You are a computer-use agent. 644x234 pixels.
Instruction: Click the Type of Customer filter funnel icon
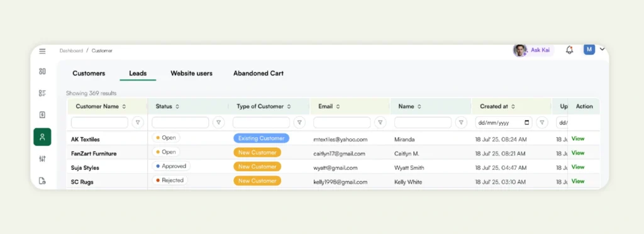pos(300,122)
